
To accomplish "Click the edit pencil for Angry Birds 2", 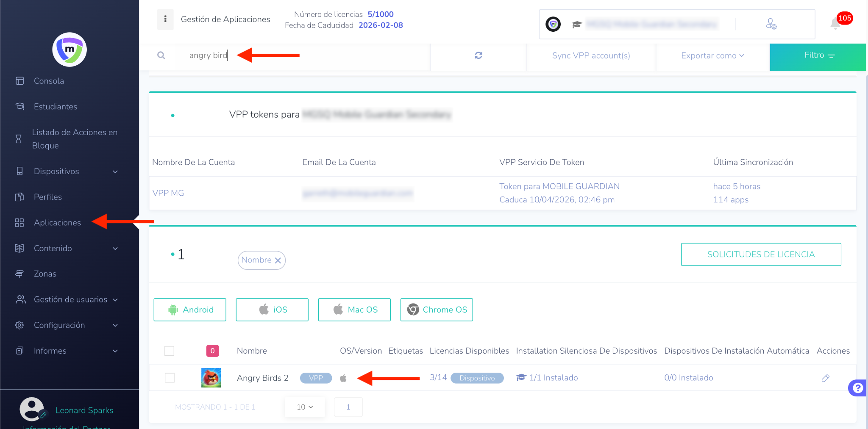I will [825, 378].
